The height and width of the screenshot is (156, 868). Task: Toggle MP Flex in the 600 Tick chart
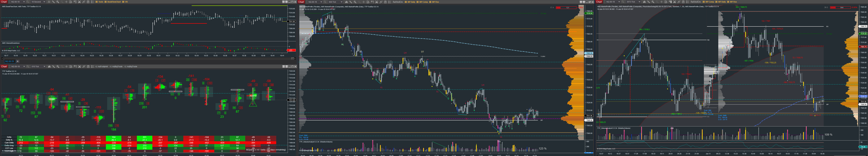430,2
